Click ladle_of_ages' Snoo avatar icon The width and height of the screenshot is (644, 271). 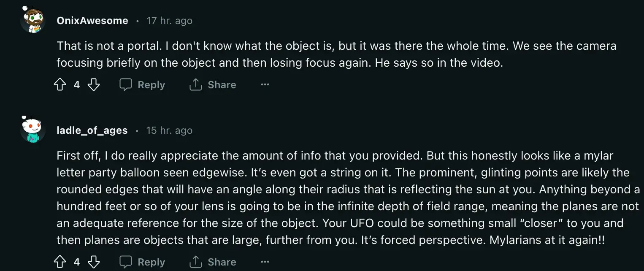pos(32,130)
